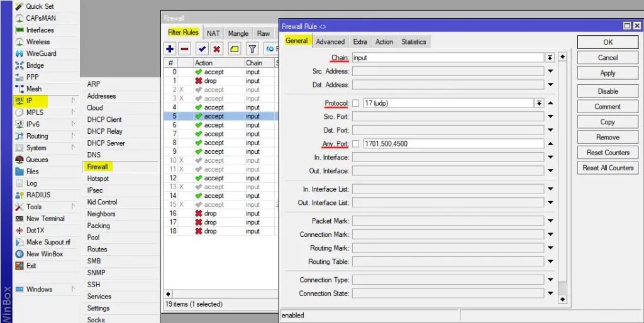Open the NAT tab in Firewall window

pos(213,33)
